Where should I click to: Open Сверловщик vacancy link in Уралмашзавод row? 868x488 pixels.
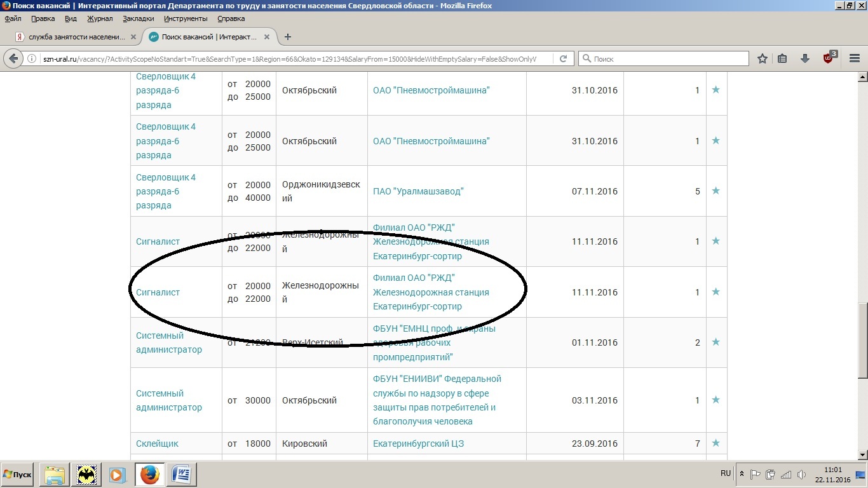click(x=166, y=191)
